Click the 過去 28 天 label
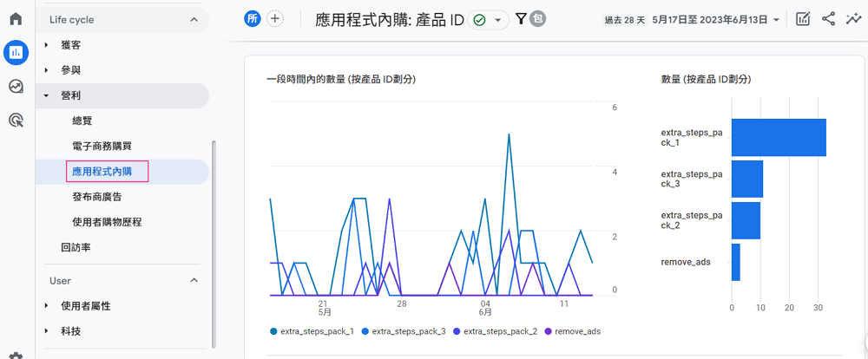Viewport: 868px width, 359px height. [x=626, y=20]
